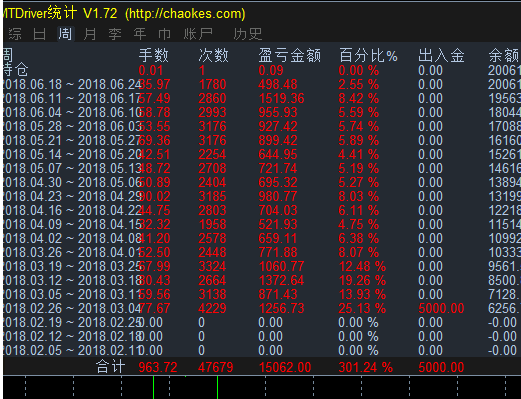521x399 pixels.
Task: Select the 持仓 open positions row
Action: [262, 71]
